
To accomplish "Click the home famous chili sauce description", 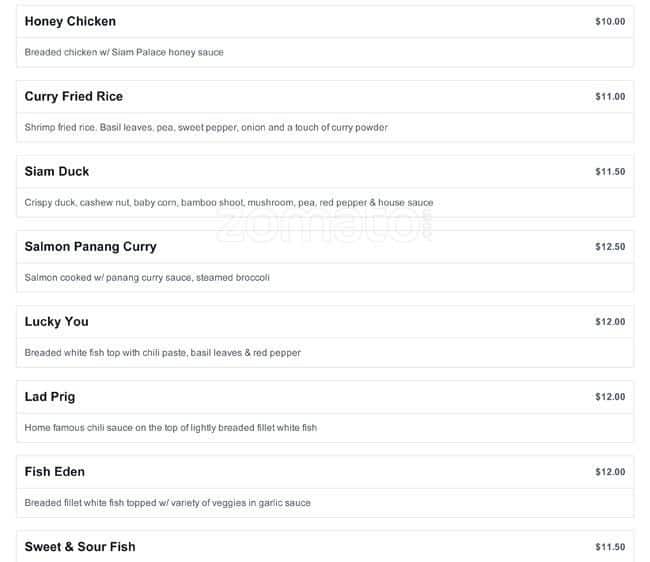I will click(x=170, y=427).
